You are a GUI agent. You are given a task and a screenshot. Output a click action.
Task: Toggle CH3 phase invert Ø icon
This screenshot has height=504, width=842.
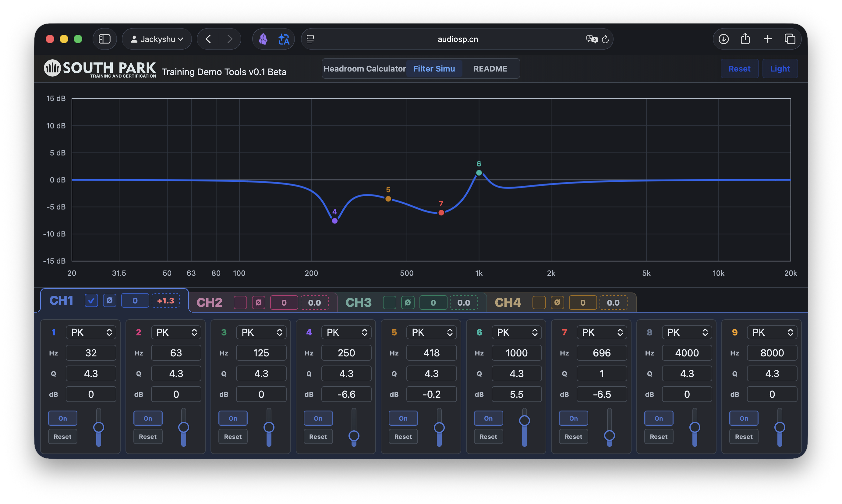coord(408,302)
